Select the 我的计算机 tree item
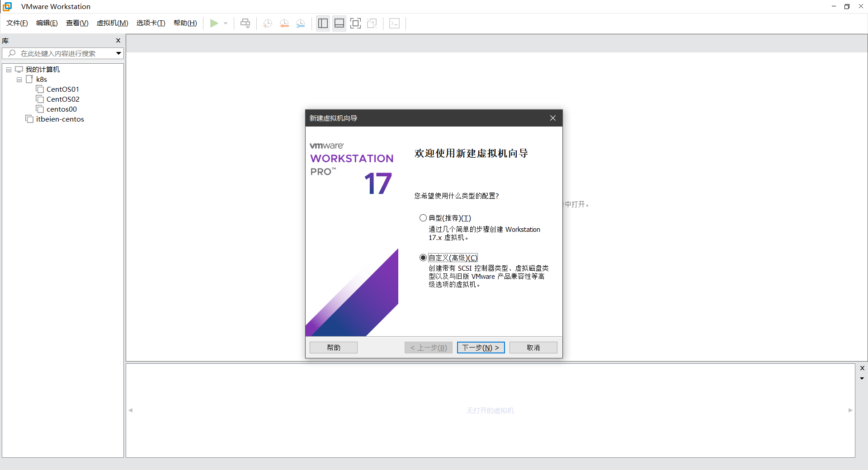The width and height of the screenshot is (868, 470). pos(42,70)
